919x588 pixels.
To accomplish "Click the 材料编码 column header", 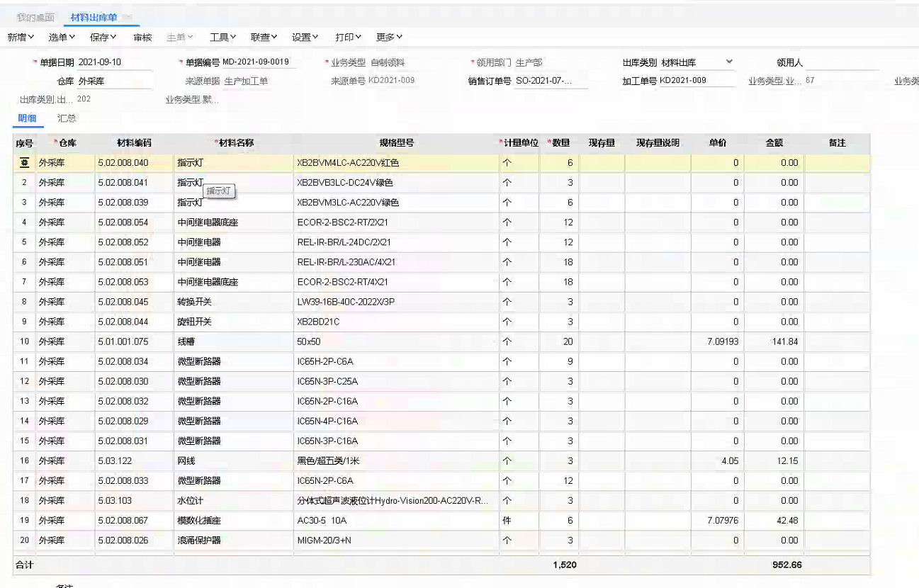I will [x=134, y=143].
